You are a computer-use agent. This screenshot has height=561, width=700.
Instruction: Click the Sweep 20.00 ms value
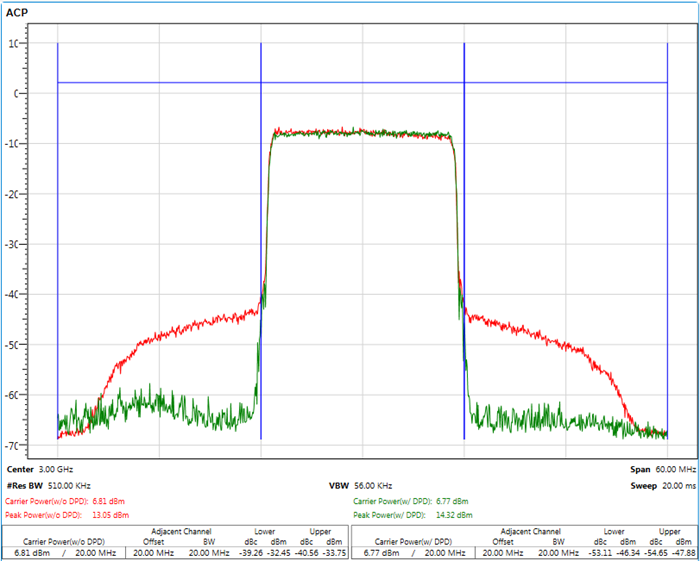(x=658, y=485)
